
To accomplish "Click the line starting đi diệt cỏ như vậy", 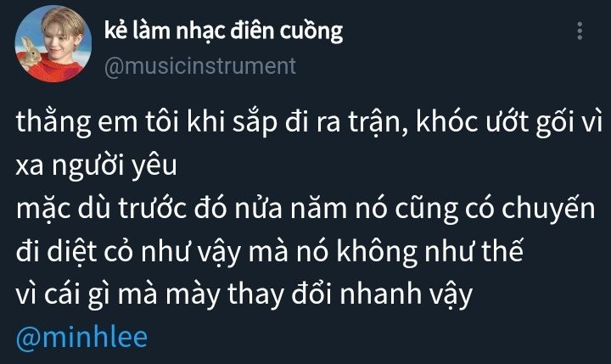I will [x=269, y=251].
